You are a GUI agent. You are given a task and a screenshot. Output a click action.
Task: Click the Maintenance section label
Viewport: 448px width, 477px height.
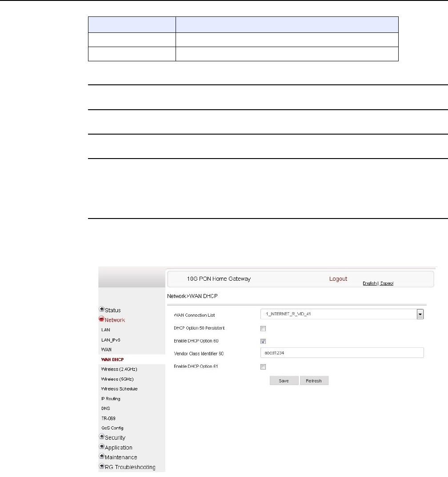[121, 457]
